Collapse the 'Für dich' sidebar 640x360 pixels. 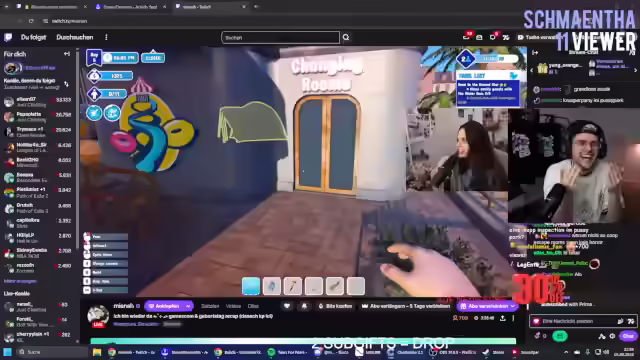point(67,54)
